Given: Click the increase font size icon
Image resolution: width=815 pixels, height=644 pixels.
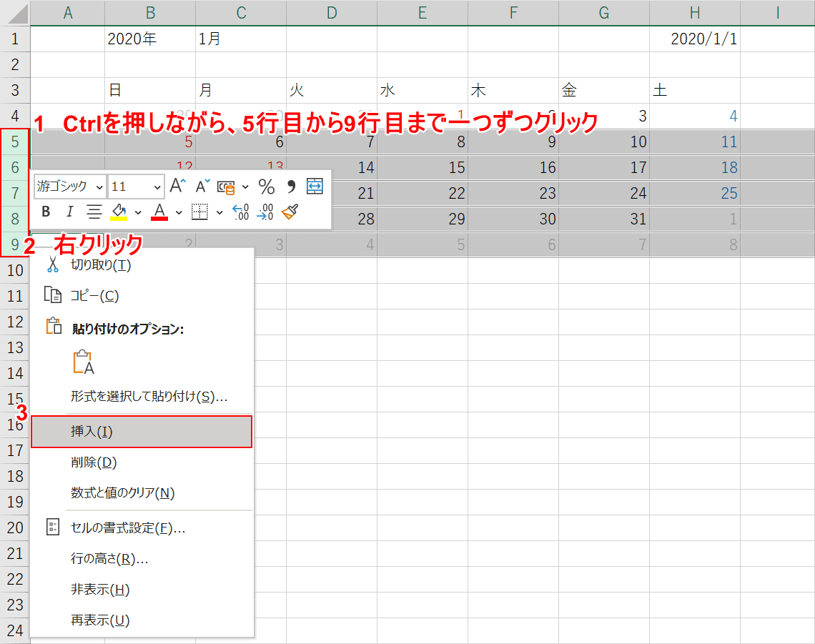Looking at the screenshot, I should tap(178, 186).
